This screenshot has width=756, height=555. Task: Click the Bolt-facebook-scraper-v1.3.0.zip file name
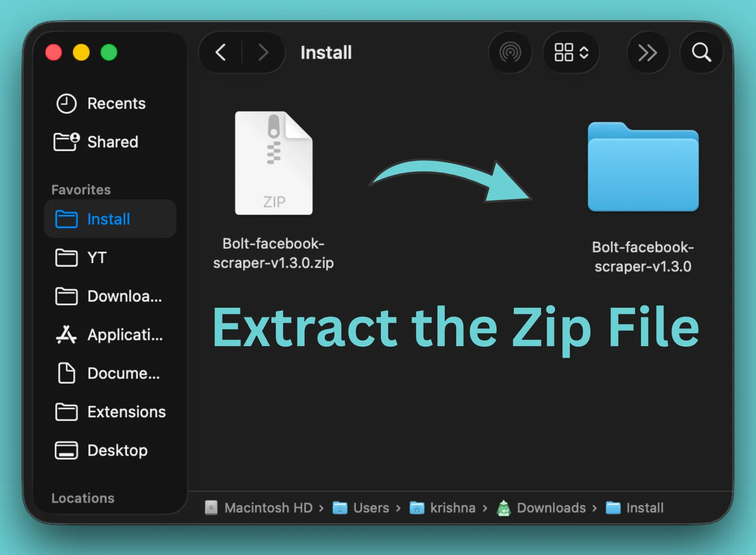click(273, 253)
